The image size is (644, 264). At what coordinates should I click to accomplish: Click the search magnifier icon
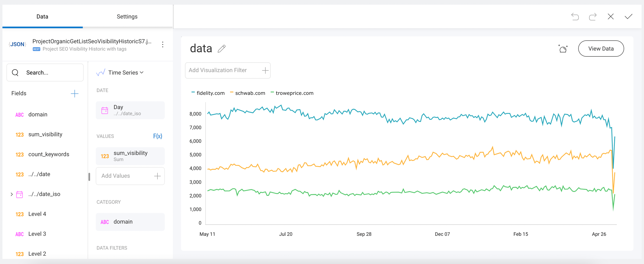click(15, 73)
